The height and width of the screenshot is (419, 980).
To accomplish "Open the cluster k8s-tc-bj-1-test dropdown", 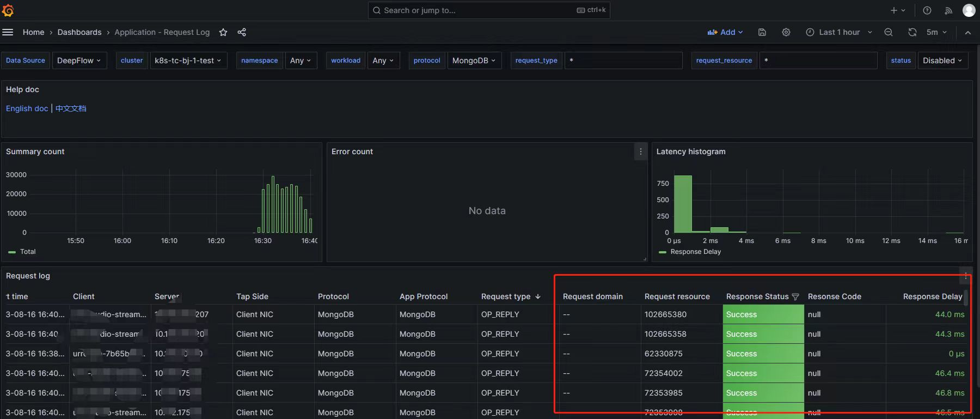I will coord(187,60).
